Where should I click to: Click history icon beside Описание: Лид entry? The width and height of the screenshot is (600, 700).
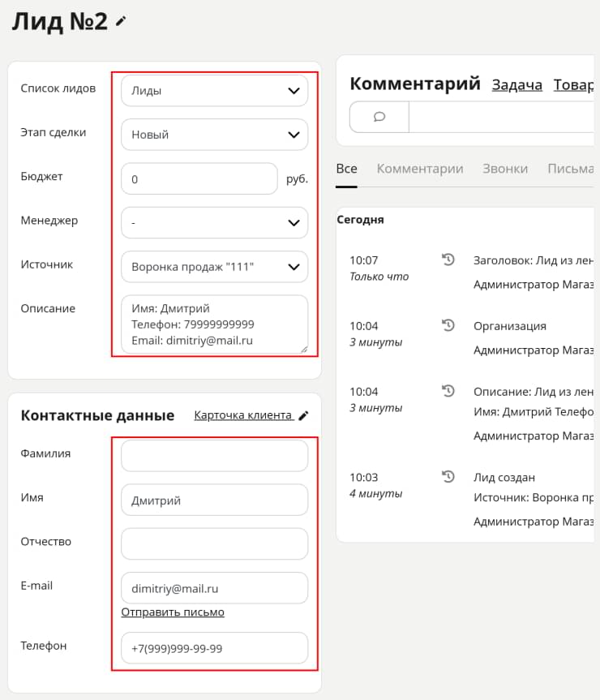point(448,391)
